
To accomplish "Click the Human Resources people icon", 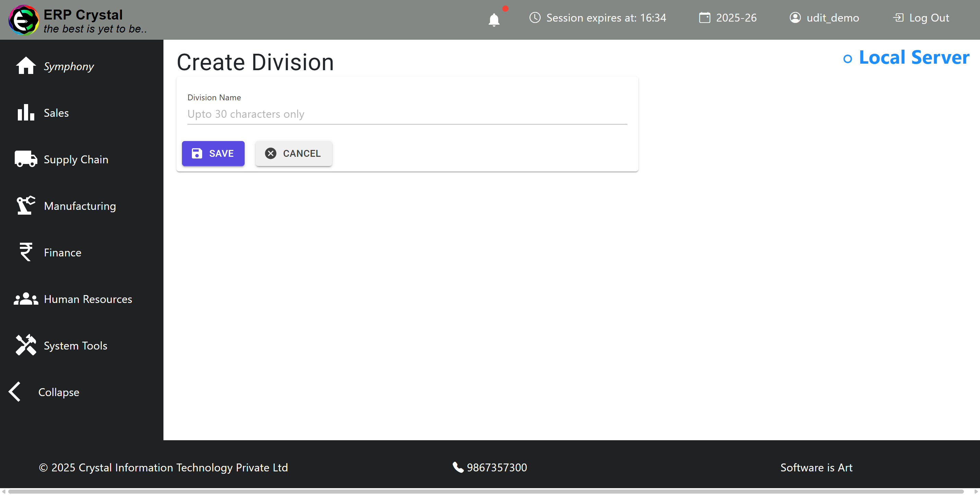I will (x=25, y=299).
